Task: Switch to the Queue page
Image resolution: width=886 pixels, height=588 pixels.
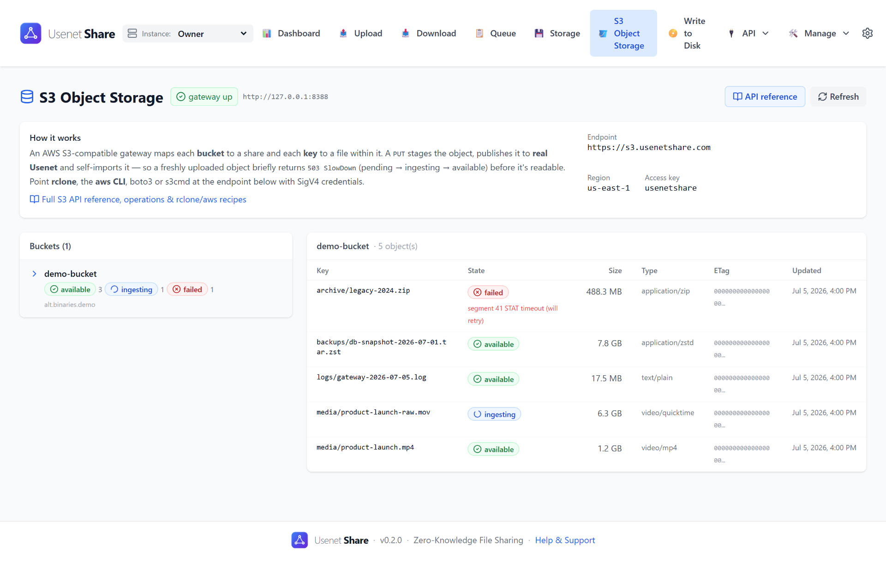Action: (496, 33)
